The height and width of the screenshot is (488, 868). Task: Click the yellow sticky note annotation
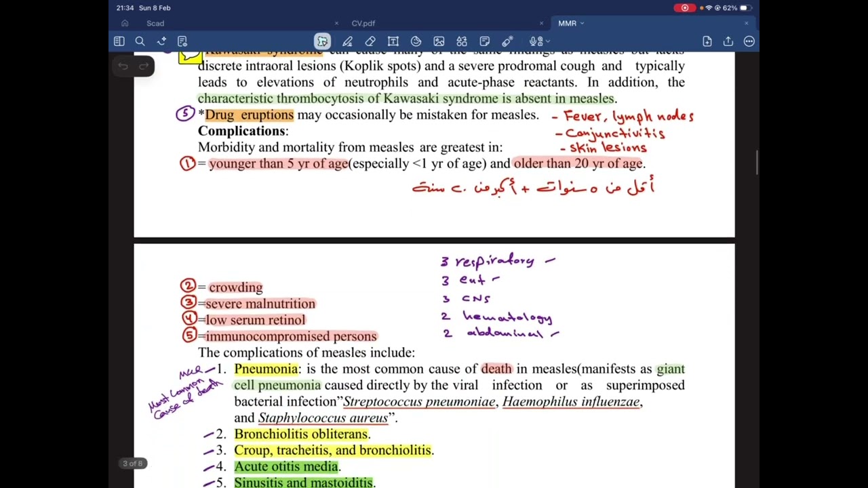(189, 58)
